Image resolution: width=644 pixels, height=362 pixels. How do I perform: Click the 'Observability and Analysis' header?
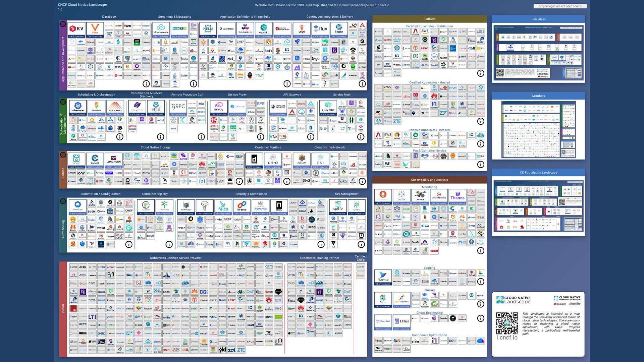429,180
